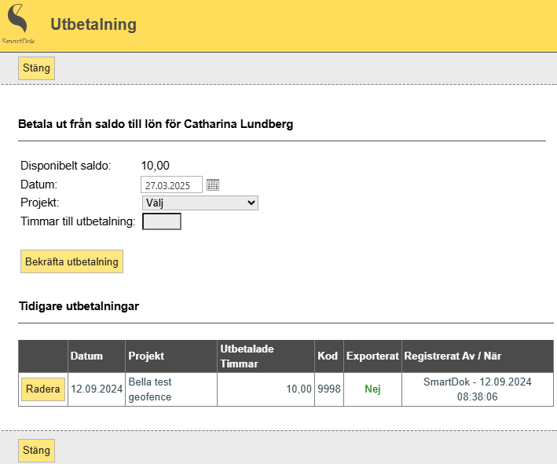
Task: Click the SmartDok logo
Action: coord(18,23)
